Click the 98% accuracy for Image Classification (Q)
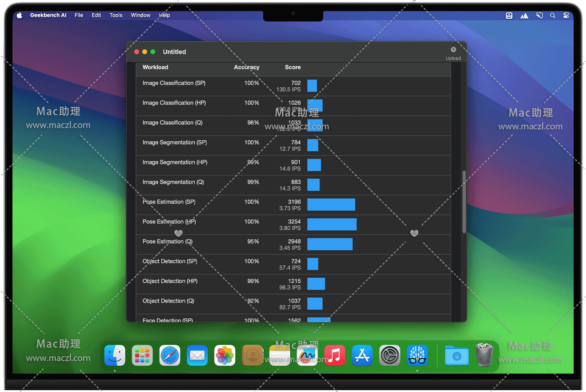586x392 pixels. tap(253, 122)
